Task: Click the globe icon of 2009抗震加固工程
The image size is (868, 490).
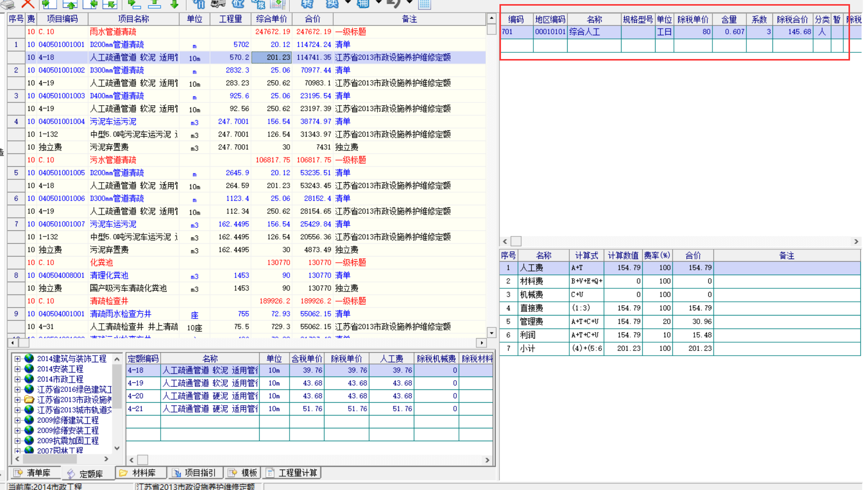Action: pos(29,440)
